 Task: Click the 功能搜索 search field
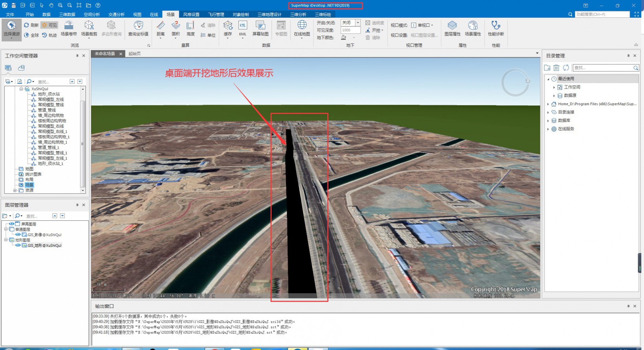point(602,14)
